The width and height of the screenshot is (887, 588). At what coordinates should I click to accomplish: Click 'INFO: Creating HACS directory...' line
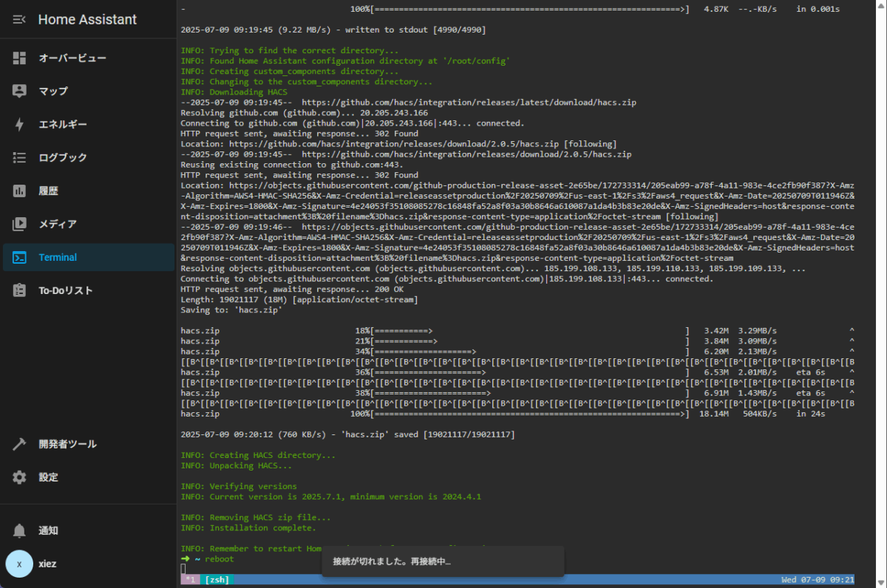(x=258, y=456)
